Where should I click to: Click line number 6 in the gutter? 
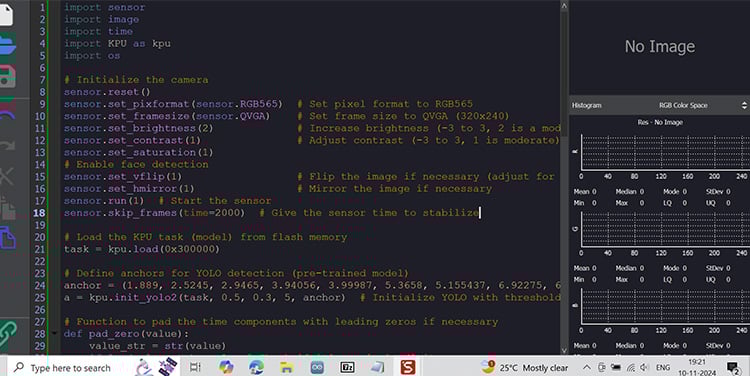[x=42, y=67]
